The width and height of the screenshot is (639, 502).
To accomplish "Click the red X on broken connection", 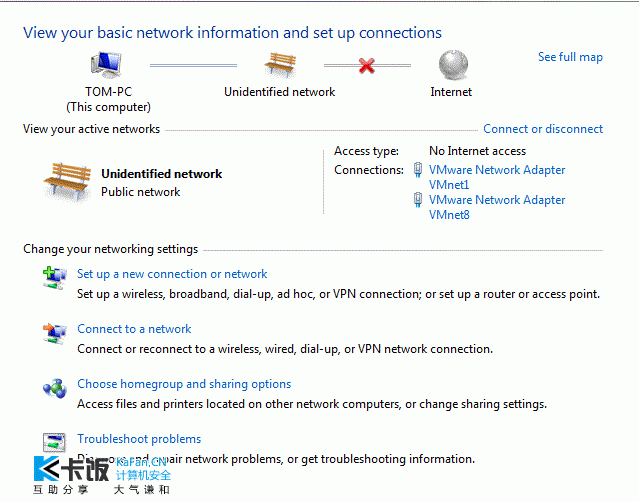I will (x=367, y=65).
